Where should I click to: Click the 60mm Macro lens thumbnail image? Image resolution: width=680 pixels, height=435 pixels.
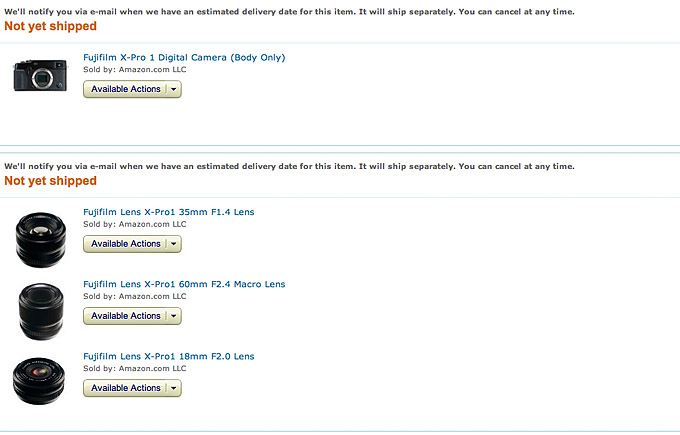(x=41, y=311)
